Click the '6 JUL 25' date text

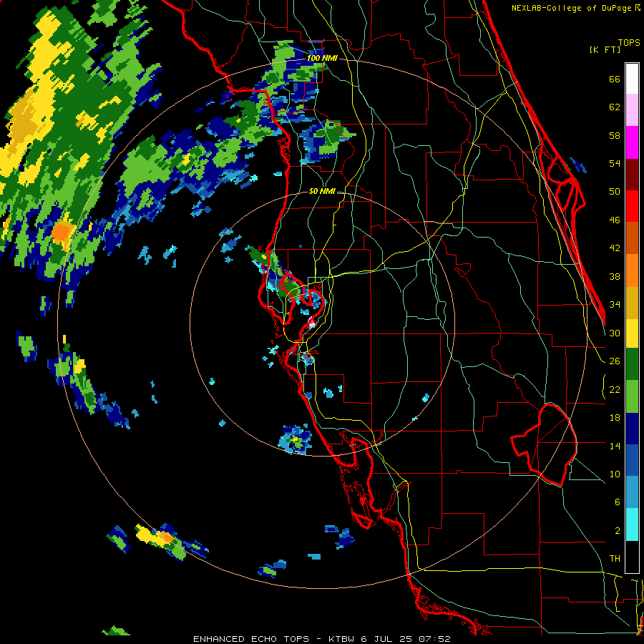387,639
